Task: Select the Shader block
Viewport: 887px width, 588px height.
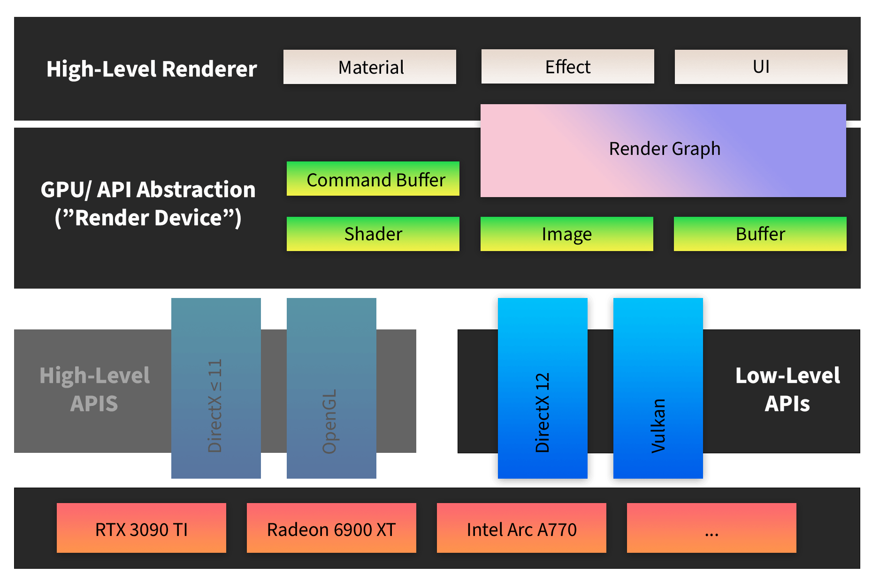Action: [x=373, y=233]
